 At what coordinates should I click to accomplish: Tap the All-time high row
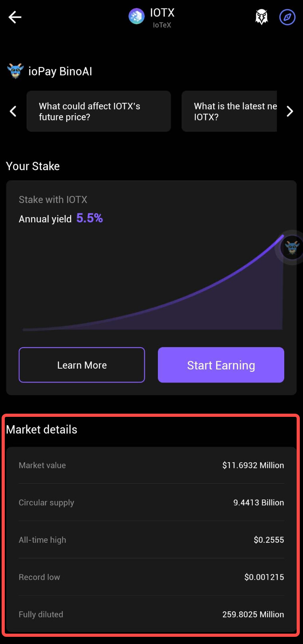151,540
